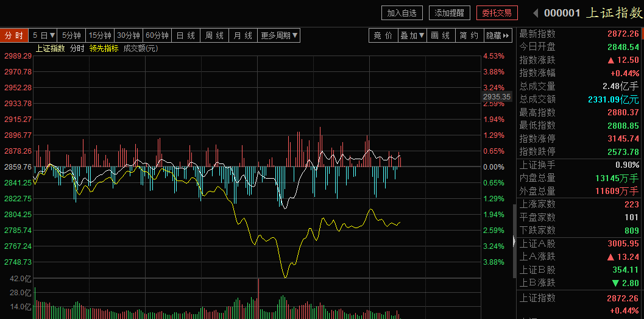
Task: Switch to the 5分钟 period tab
Action: 71,36
